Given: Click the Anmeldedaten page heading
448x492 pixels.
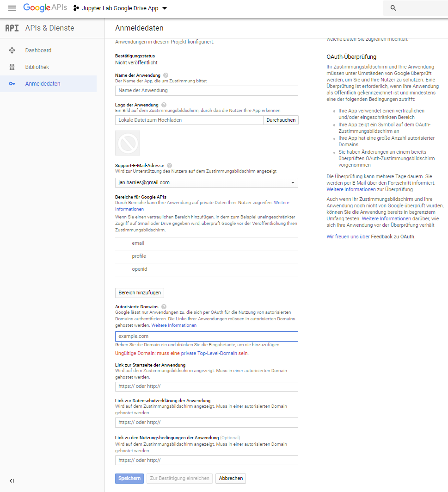Looking at the screenshot, I should 139,28.
